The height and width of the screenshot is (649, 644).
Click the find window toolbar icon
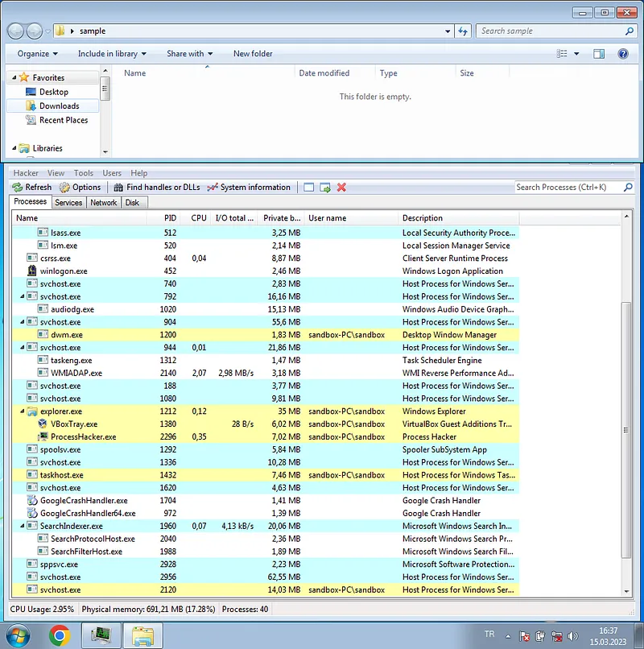pyautogui.click(x=309, y=188)
